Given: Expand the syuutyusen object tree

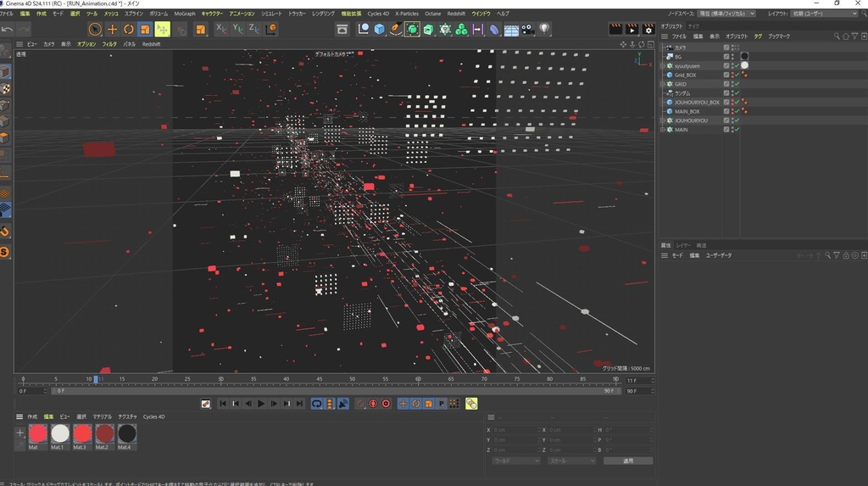Looking at the screenshot, I should 663,66.
